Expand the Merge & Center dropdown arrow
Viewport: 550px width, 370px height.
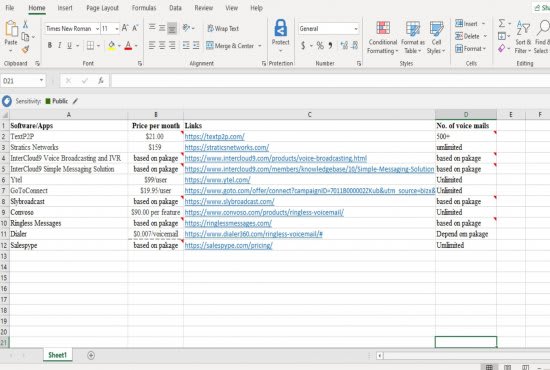(260, 46)
